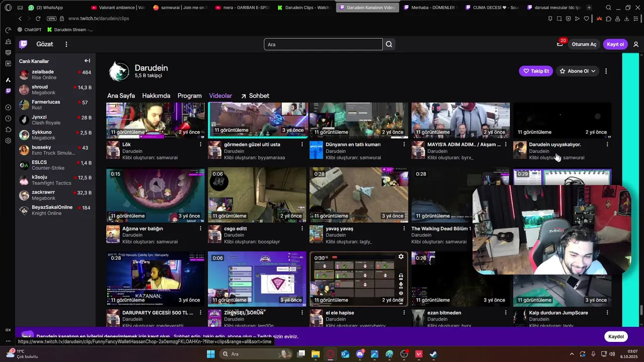This screenshot has width=644, height=362.
Task: Open options menu for 'Ağzına ver balığın'
Action: coord(200,228)
